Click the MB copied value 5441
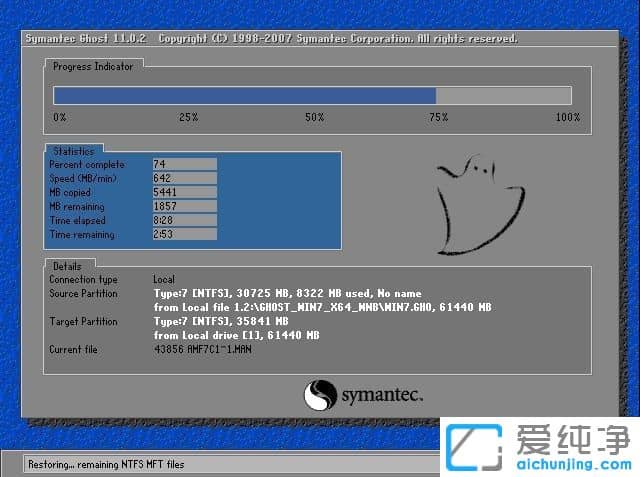 click(184, 192)
